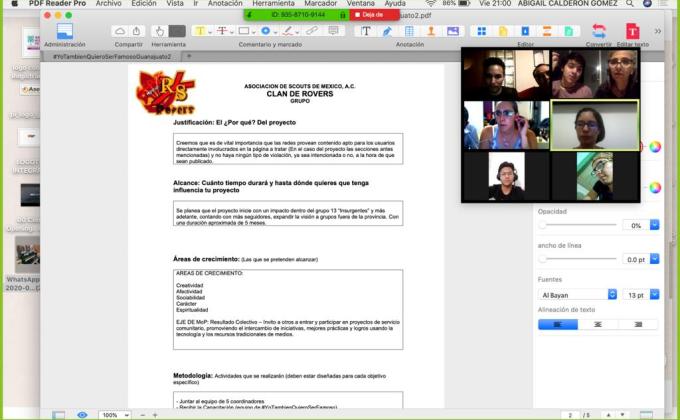Click the orange header footer icon

click(547, 31)
